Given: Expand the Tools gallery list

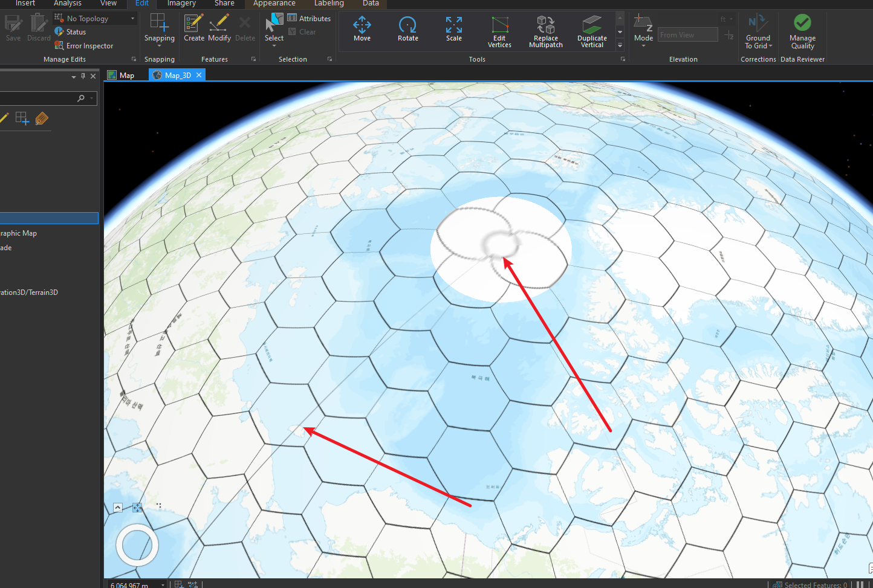Looking at the screenshot, I should click(620, 45).
